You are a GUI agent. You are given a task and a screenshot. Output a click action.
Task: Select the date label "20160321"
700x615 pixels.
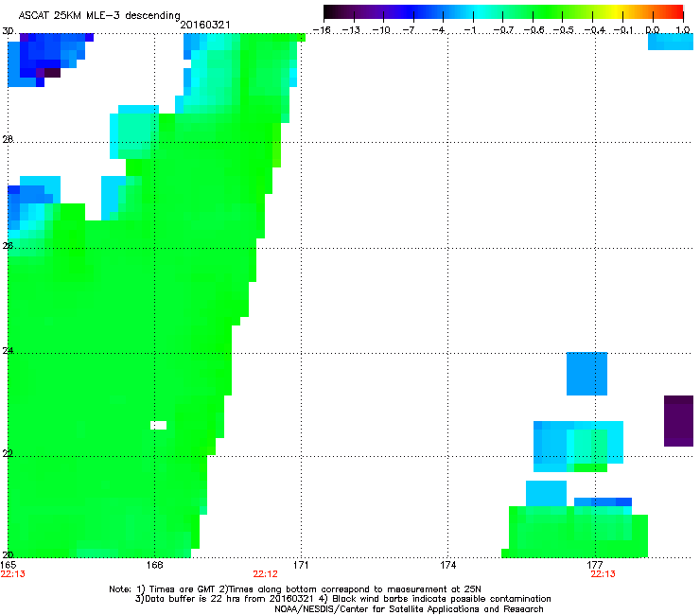pyautogui.click(x=205, y=25)
